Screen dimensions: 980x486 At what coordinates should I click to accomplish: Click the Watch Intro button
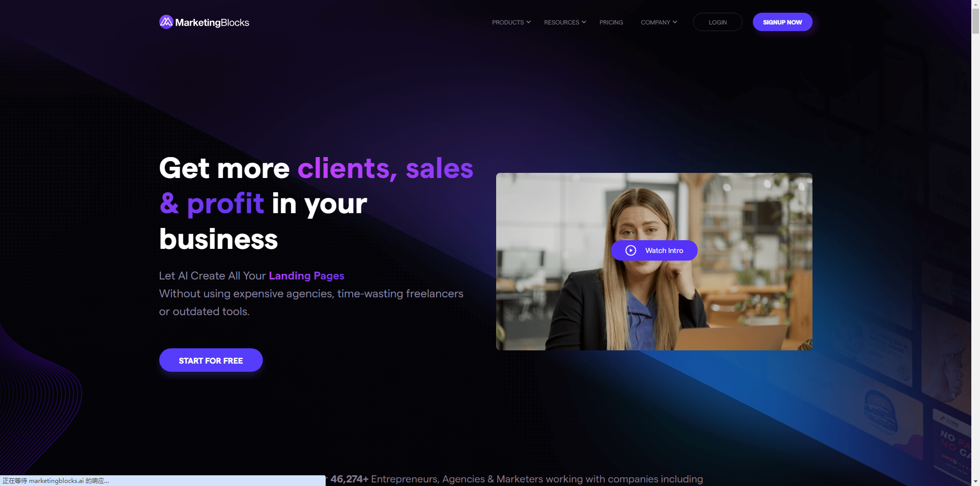tap(654, 250)
